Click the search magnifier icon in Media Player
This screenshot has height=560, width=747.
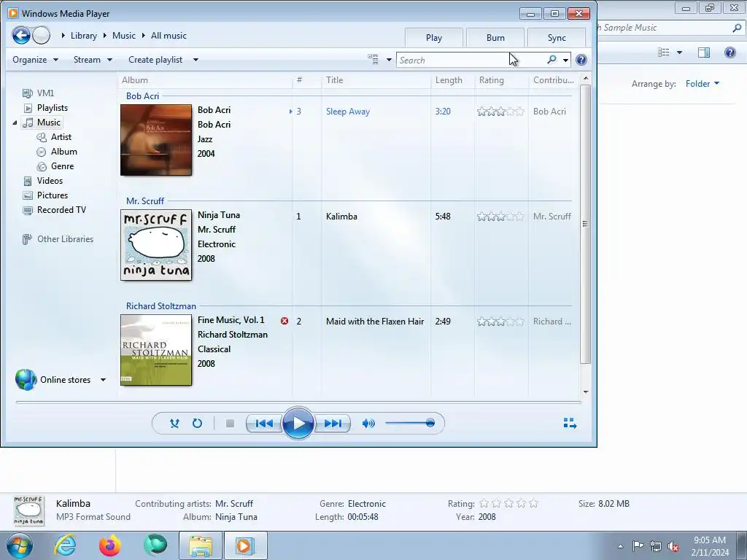[x=551, y=60]
